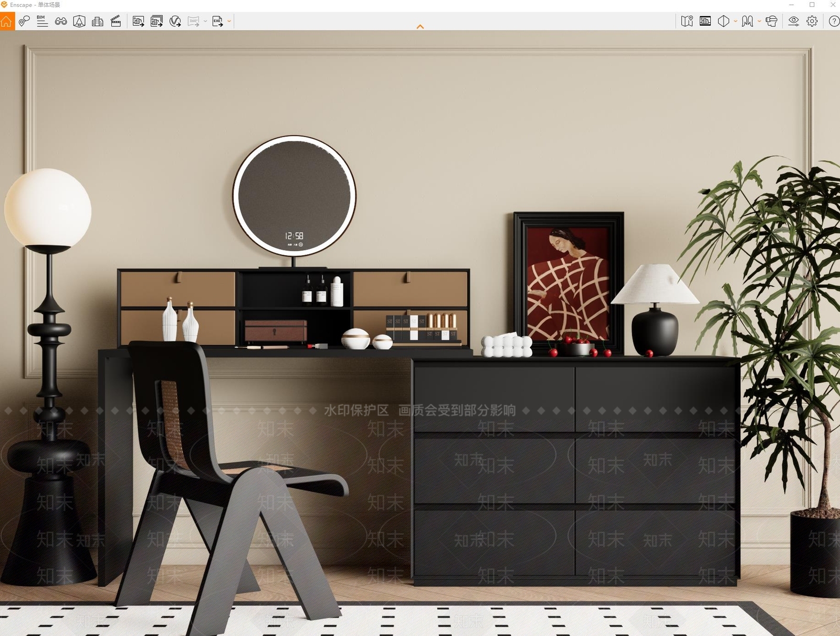Open General Settings gear icon
Image resolution: width=840 pixels, height=636 pixels.
(812, 21)
